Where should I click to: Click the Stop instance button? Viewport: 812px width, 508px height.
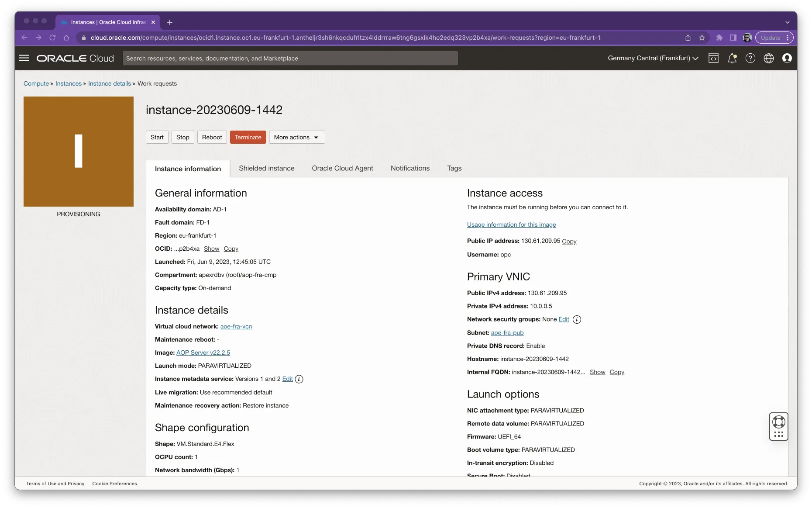point(183,137)
